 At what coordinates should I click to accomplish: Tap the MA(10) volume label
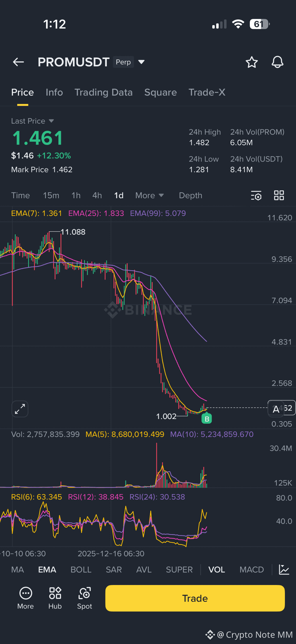[212, 434]
